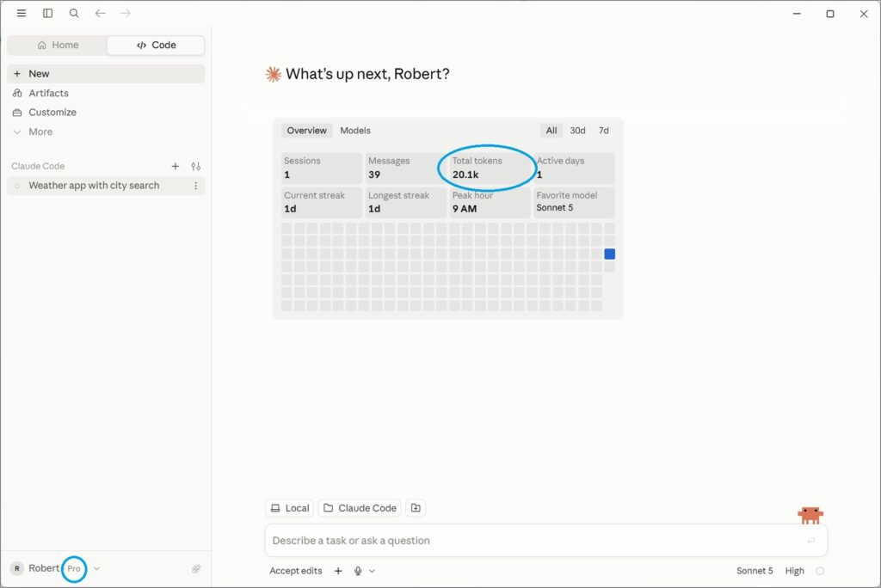Start a New session
Image resolution: width=881 pixels, height=588 pixels.
click(x=106, y=74)
